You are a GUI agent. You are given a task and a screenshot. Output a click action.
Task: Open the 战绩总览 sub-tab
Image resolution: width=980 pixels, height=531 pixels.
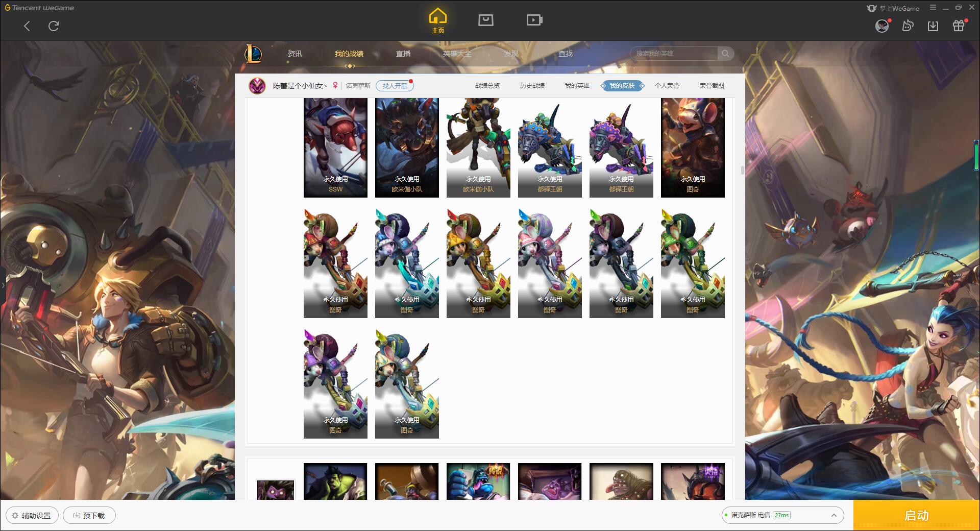[487, 86]
